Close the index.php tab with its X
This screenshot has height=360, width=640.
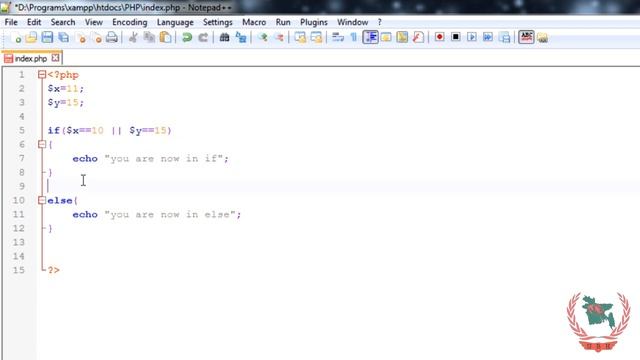point(55,58)
